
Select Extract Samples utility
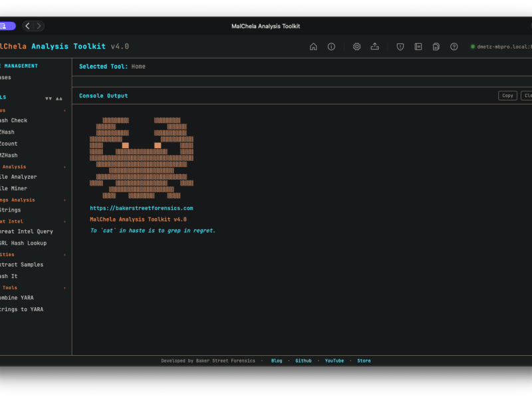coord(22,265)
